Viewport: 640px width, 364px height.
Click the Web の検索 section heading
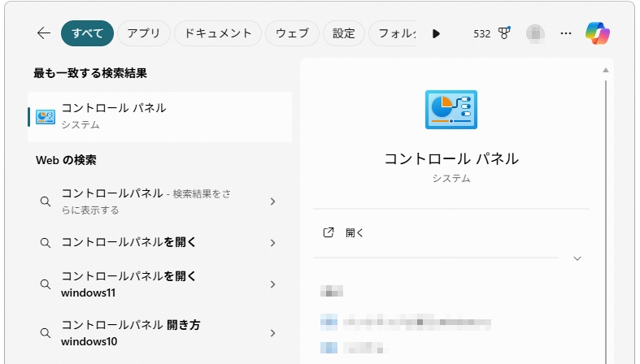(x=66, y=160)
